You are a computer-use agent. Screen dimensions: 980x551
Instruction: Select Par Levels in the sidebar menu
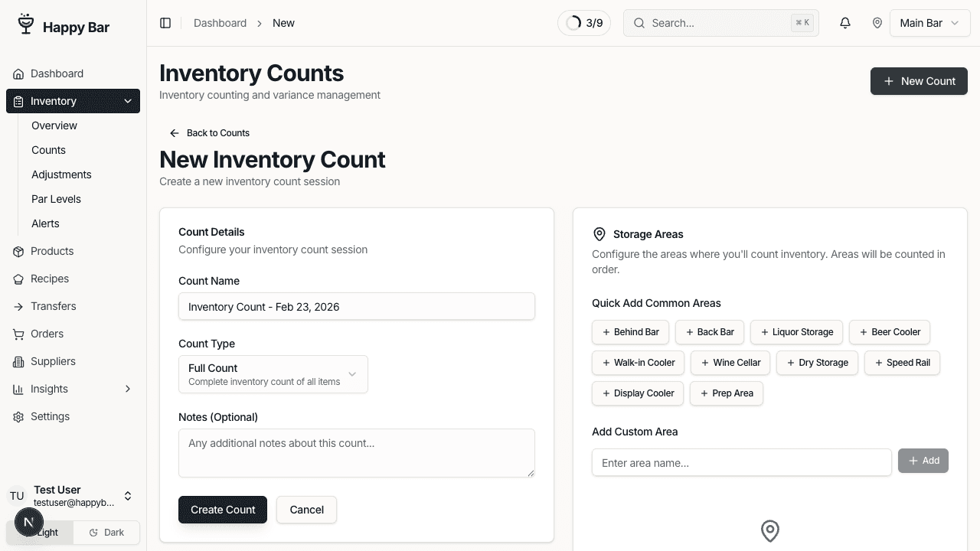pos(56,199)
